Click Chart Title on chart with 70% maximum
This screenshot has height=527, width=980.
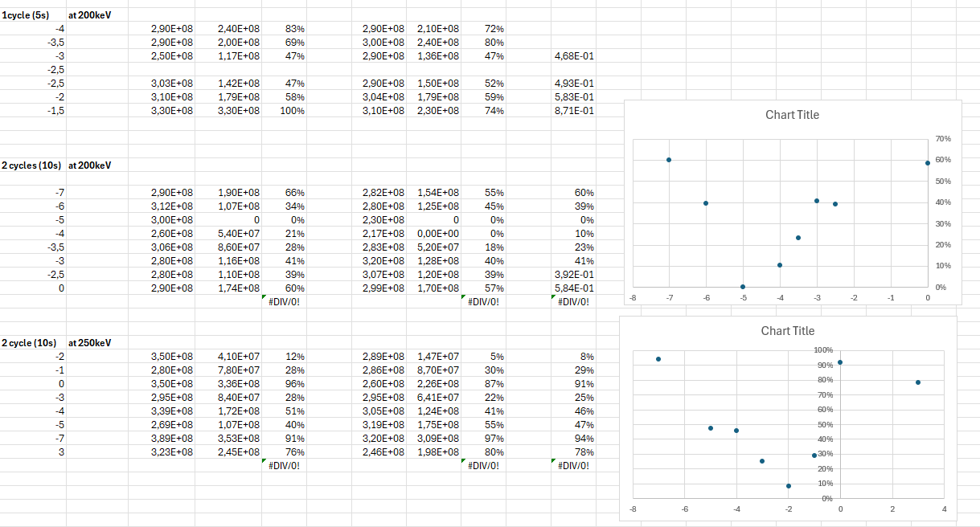click(792, 115)
